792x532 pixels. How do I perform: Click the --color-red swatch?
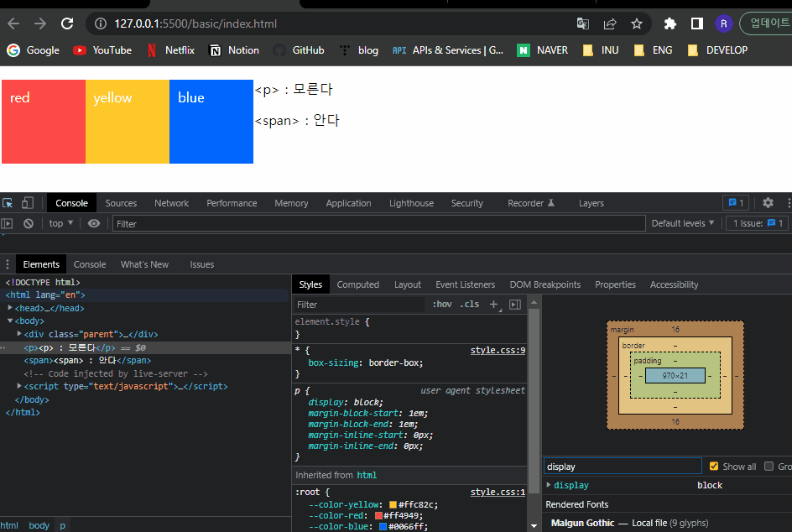coord(378,516)
